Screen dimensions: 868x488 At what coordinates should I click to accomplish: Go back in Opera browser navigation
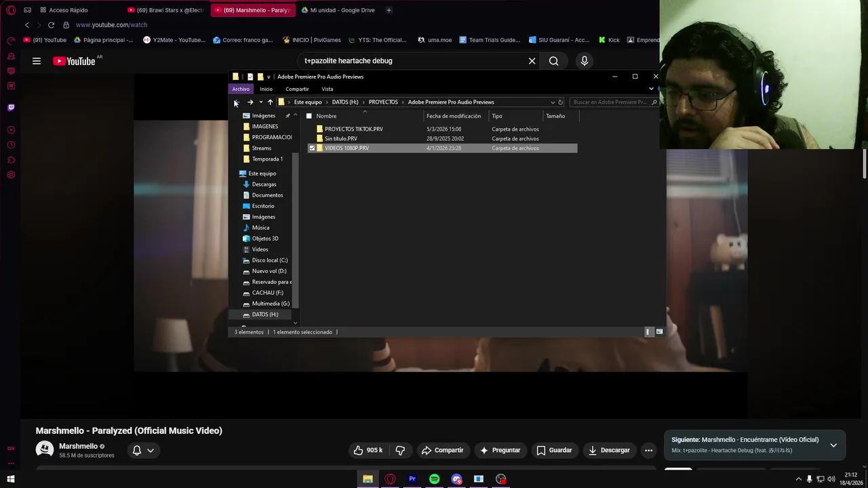point(27,25)
